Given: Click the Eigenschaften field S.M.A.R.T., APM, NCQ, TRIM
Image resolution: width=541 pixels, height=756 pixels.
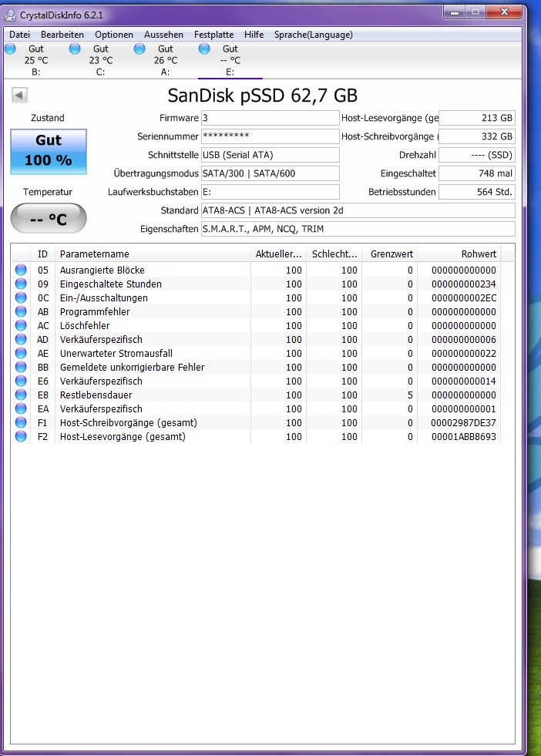Looking at the screenshot, I should tap(358, 229).
